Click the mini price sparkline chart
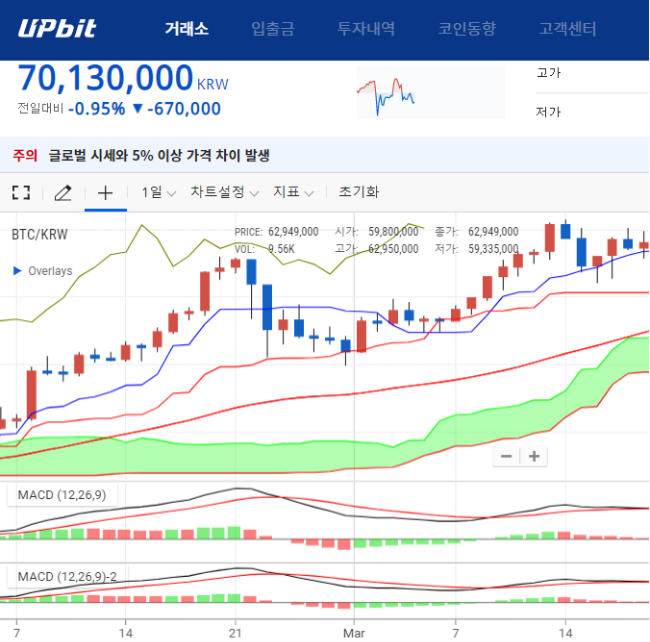The width and height of the screenshot is (650, 642). pyautogui.click(x=430, y=93)
